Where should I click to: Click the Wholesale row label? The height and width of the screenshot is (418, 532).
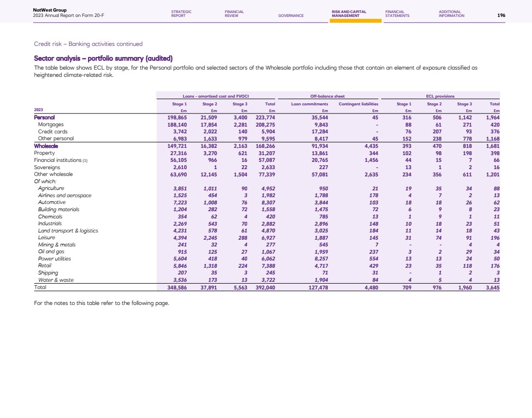tap(46, 146)
